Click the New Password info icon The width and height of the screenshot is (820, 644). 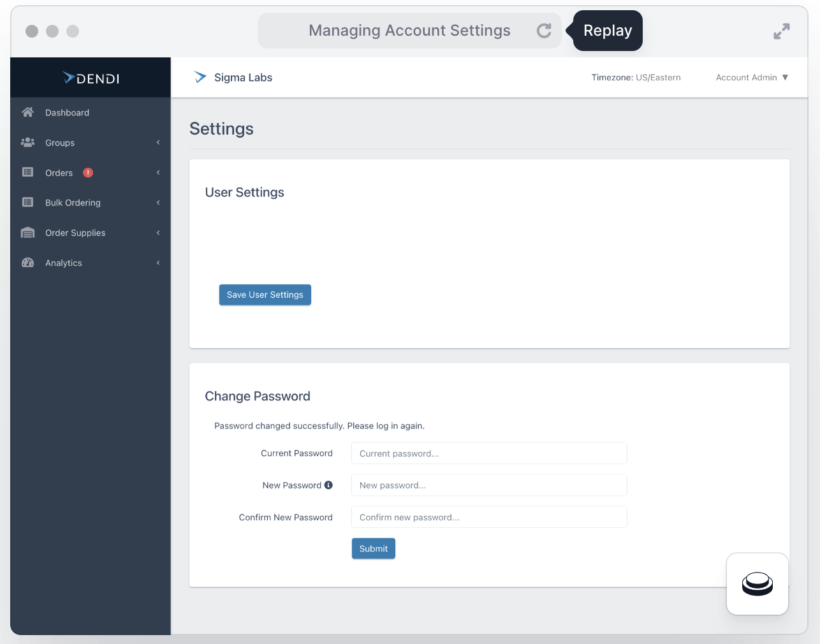328,485
